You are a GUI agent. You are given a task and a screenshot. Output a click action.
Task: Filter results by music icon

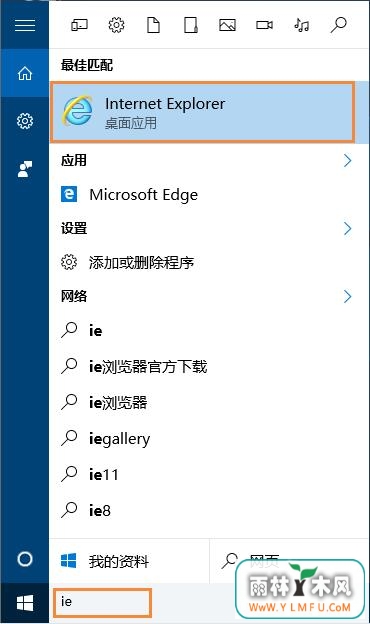[302, 25]
